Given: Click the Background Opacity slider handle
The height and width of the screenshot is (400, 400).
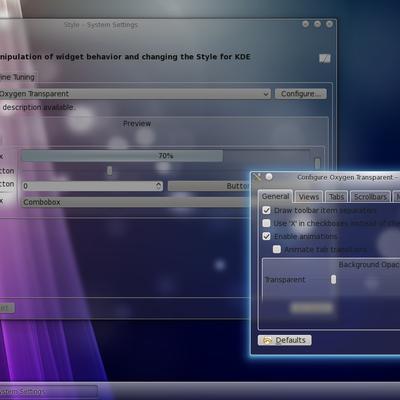Looking at the screenshot, I should tap(333, 279).
